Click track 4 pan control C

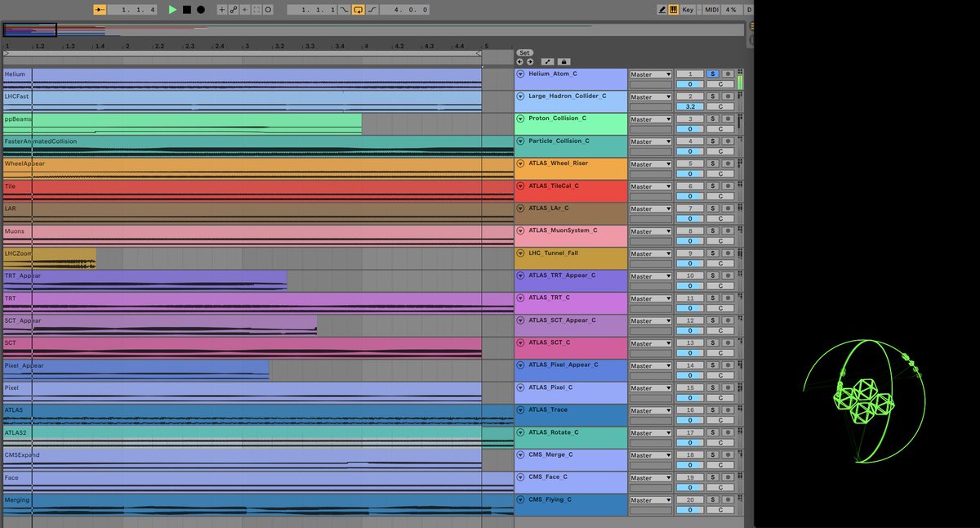pyautogui.click(x=720, y=151)
